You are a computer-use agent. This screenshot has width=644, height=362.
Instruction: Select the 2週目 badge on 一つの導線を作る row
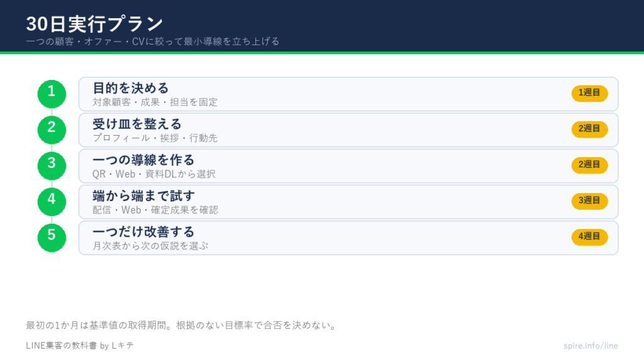589,165
